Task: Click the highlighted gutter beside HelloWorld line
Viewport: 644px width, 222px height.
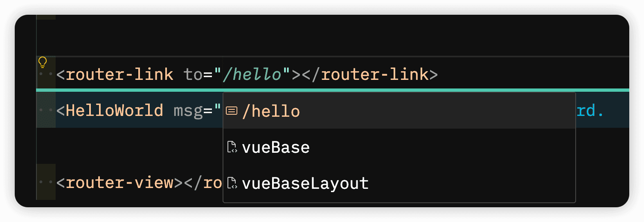Action: 46,111
